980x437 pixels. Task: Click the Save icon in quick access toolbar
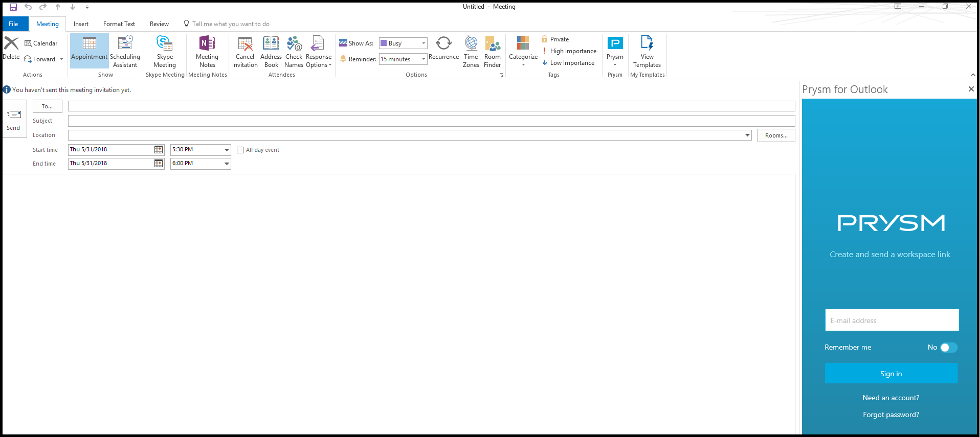click(x=13, y=7)
